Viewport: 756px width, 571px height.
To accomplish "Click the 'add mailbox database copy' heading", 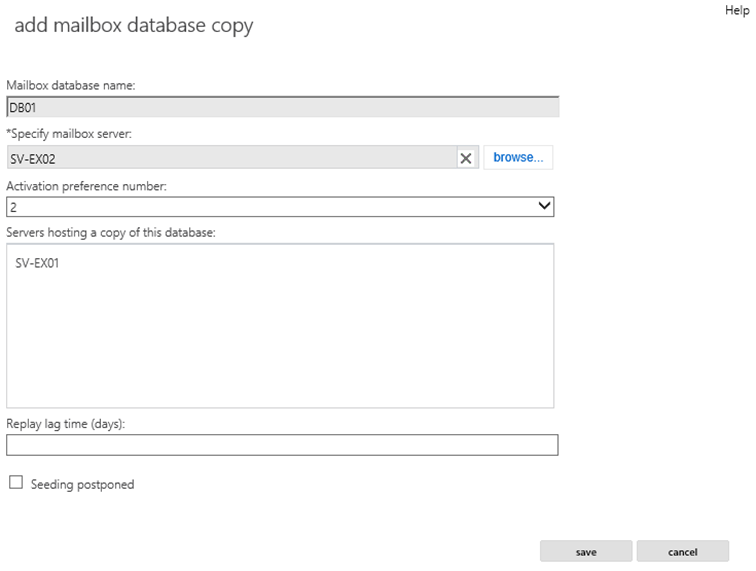I will click(134, 26).
